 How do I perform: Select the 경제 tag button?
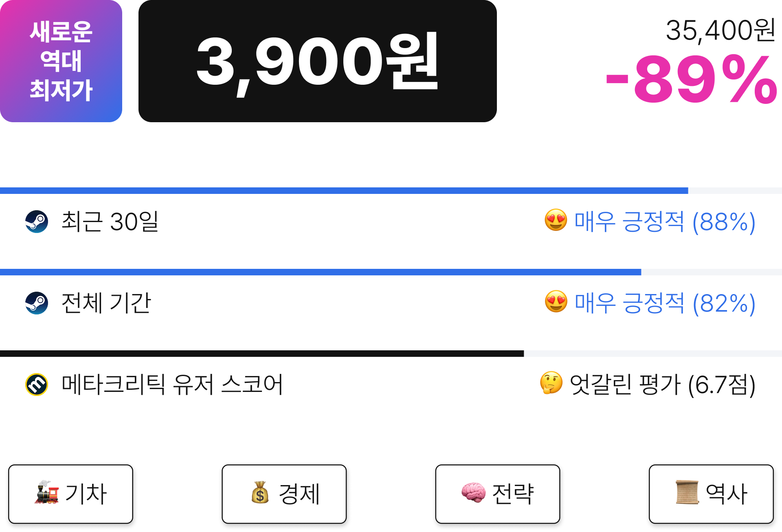(x=284, y=494)
